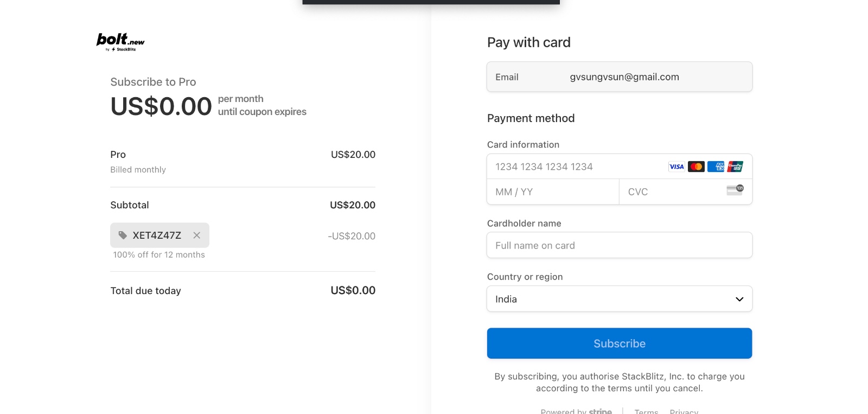Click the American Express icon
The height and width of the screenshot is (414, 868).
click(x=716, y=167)
